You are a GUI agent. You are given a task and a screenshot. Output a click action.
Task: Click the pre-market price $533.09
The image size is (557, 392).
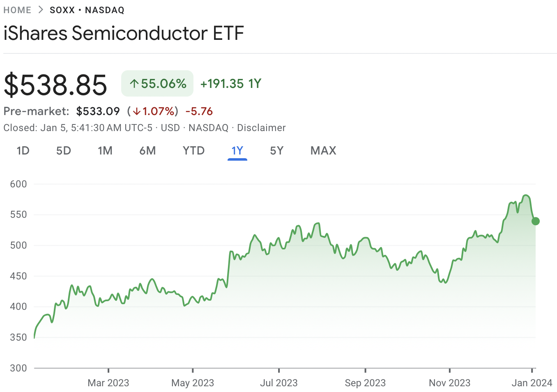click(x=98, y=111)
